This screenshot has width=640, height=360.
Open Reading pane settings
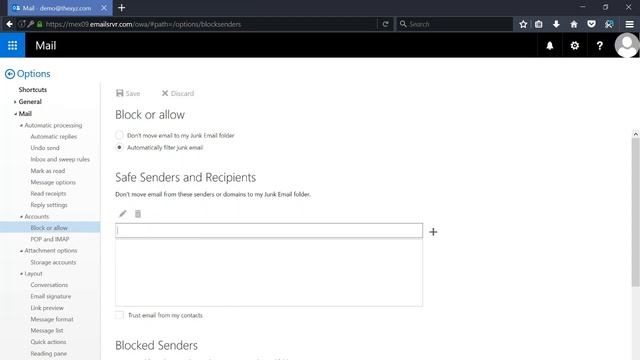click(49, 353)
